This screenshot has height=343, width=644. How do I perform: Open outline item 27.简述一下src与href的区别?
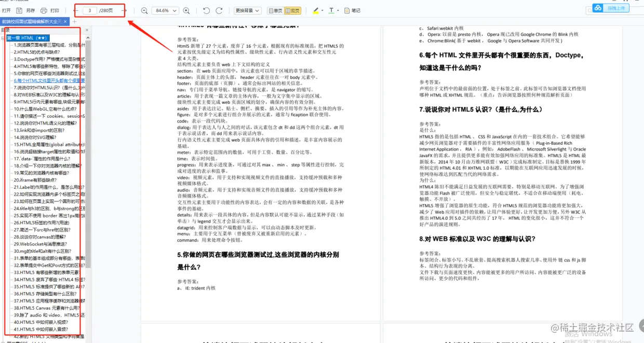tap(42, 229)
